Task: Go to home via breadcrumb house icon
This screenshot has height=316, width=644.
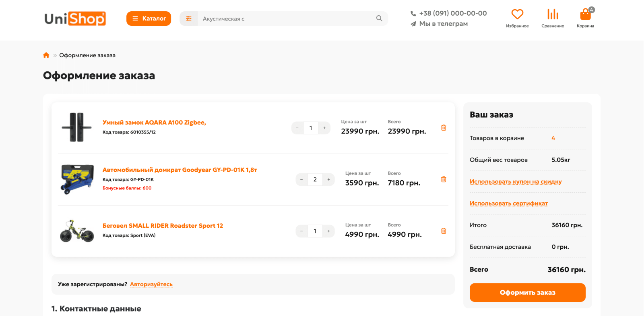Action: point(46,55)
